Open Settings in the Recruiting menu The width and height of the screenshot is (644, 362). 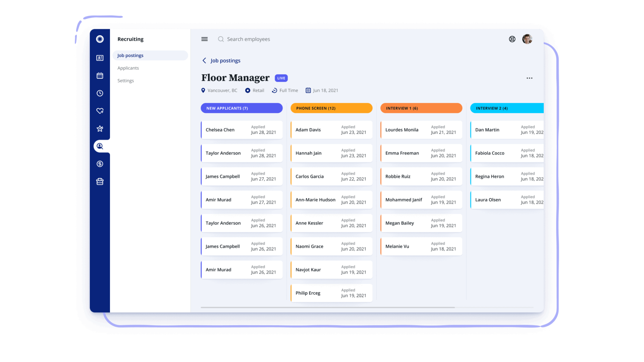click(125, 81)
